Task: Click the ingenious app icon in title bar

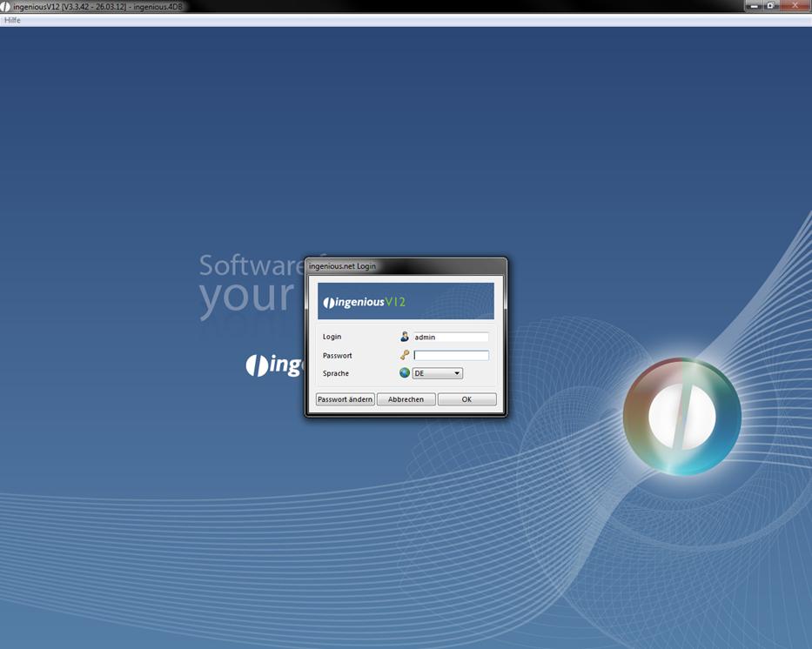Action: [6, 6]
